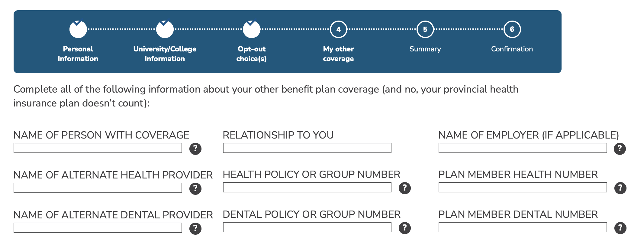Open help for Plan Member Dental Number
The image size is (644, 242).
(x=620, y=228)
